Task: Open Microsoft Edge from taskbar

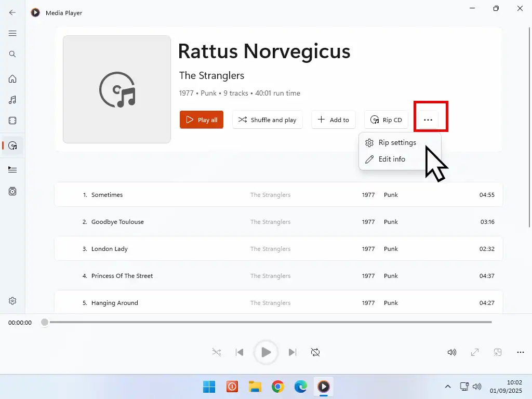Action: [x=301, y=387]
